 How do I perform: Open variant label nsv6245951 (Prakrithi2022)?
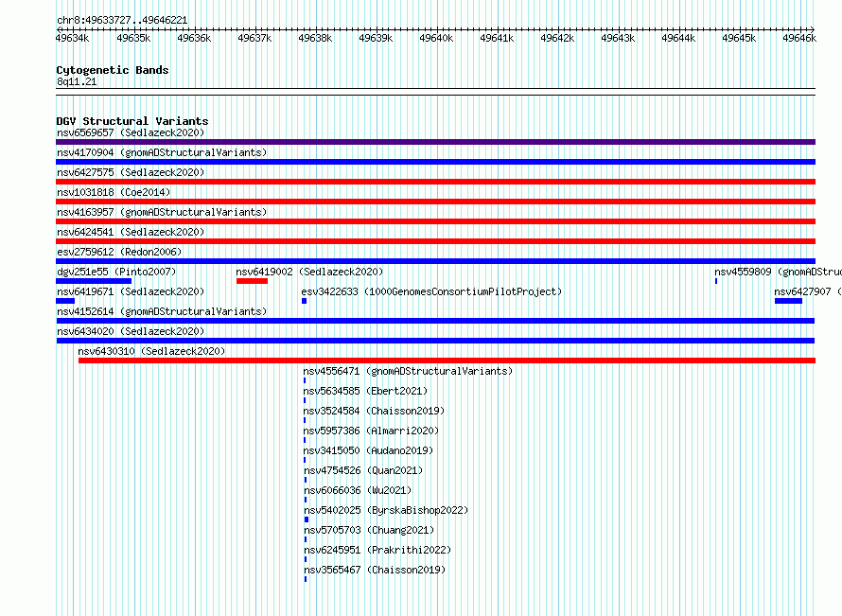point(377,550)
